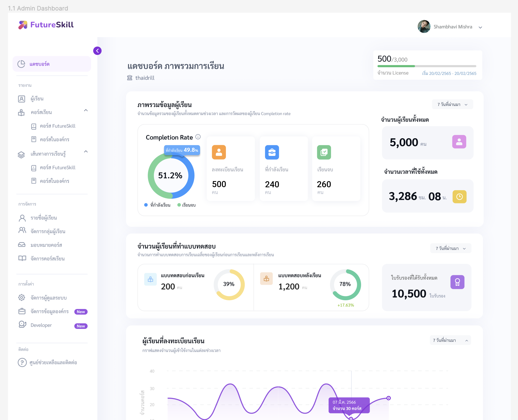This screenshot has height=420, width=518.
Task: Click the +17.63% growth value
Action: point(346,305)
